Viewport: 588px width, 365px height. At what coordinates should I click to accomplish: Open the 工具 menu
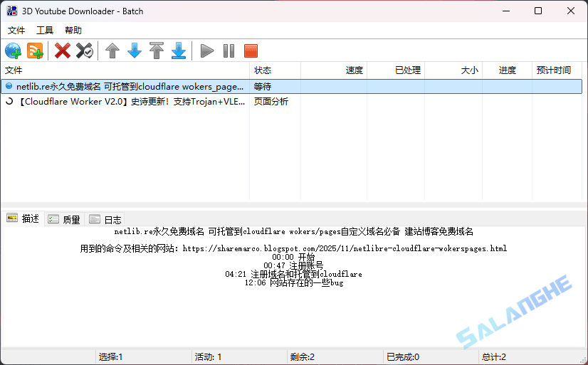tap(45, 31)
